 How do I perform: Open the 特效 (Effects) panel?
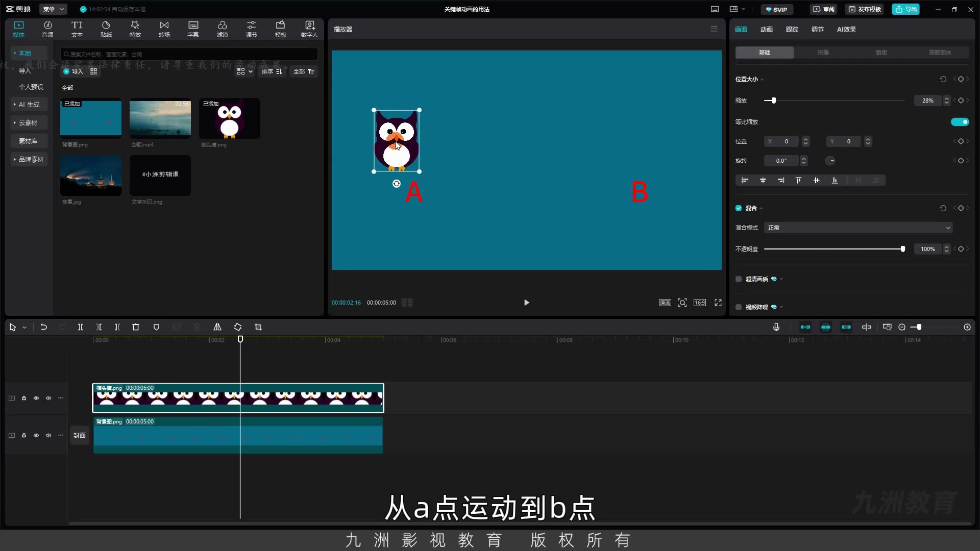click(x=135, y=29)
